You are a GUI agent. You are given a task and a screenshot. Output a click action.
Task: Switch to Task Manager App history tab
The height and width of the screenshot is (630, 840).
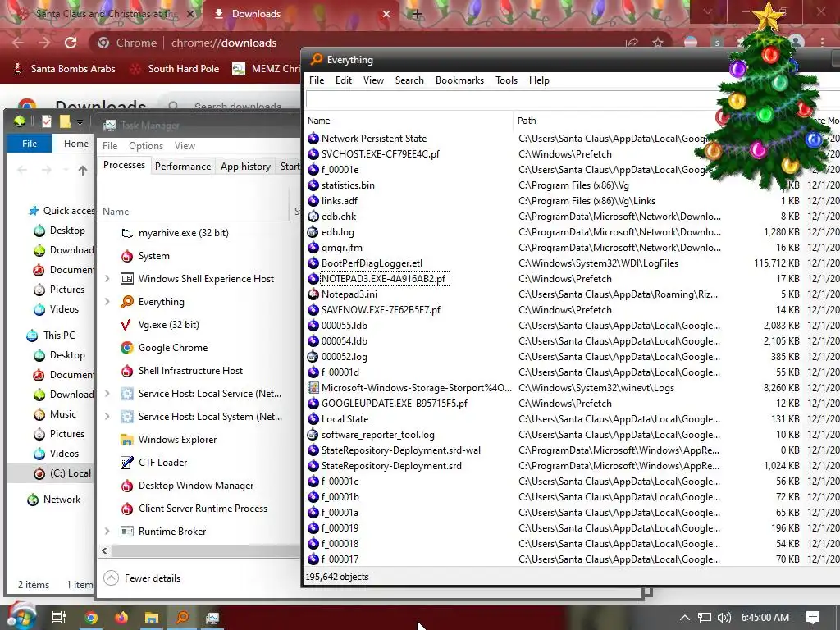coord(245,166)
